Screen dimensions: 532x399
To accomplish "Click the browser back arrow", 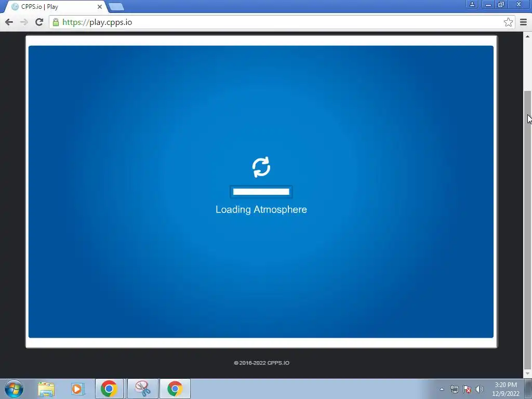I will point(9,22).
